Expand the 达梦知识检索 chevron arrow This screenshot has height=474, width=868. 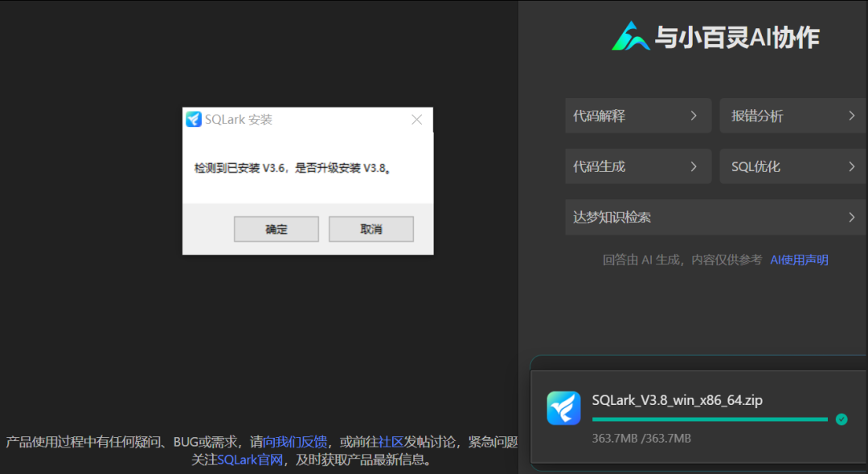[852, 218]
